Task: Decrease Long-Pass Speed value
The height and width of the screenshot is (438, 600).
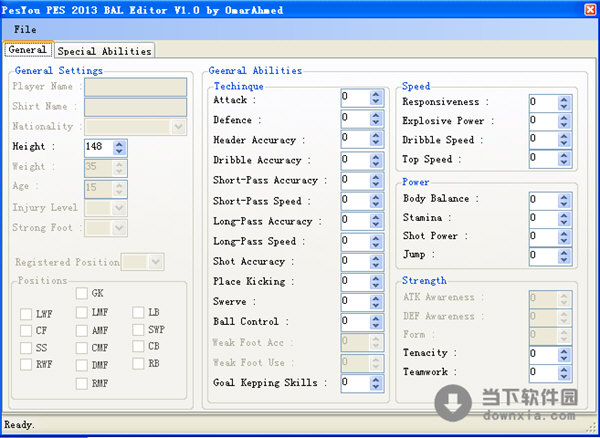Action: pos(376,245)
